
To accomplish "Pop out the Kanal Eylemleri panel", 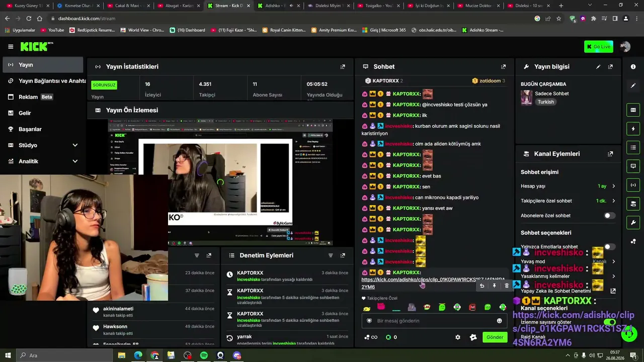I will coord(610,154).
